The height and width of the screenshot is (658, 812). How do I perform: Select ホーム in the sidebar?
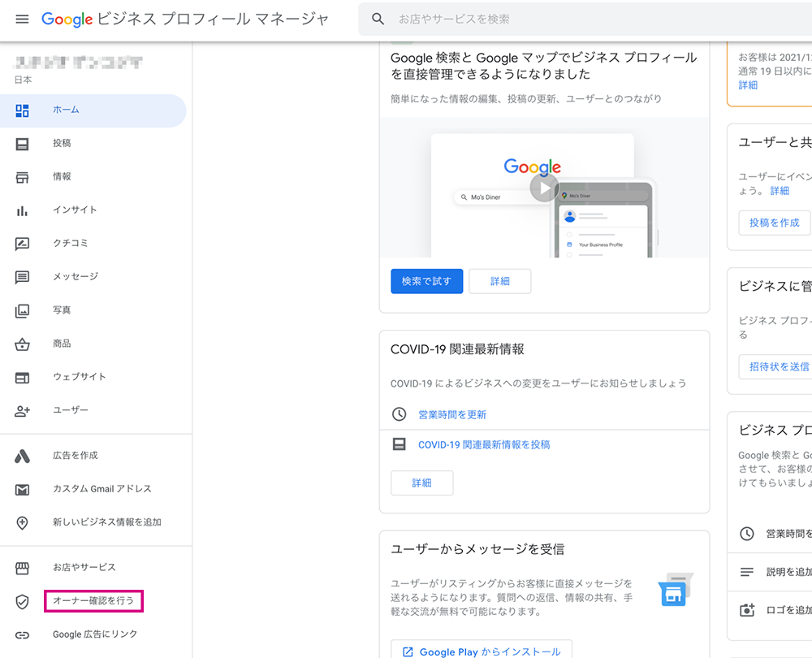pyautogui.click(x=93, y=110)
